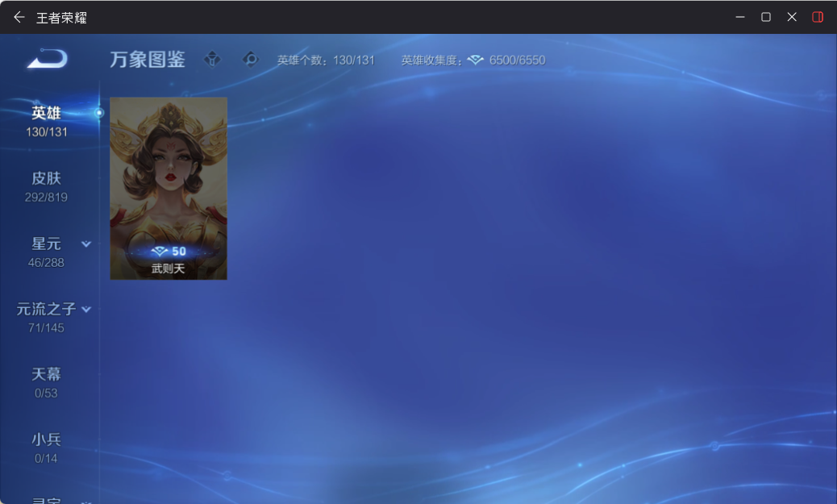This screenshot has height=504, width=837.
Task: Click the collection gem icon before 6500/6550
Action: 475,60
